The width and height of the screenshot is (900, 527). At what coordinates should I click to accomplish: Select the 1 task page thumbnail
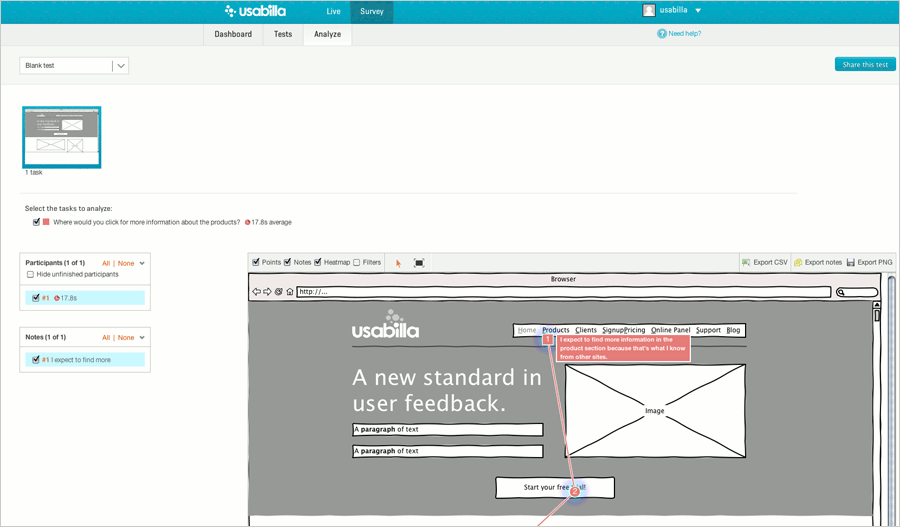62,137
